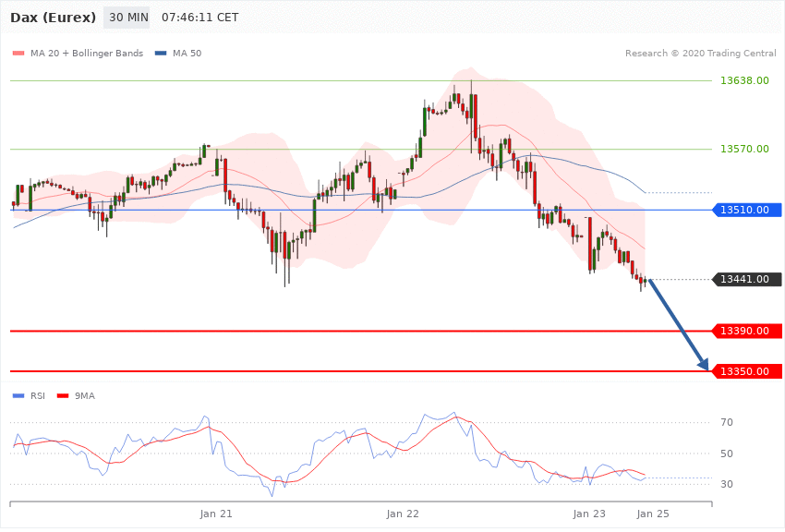
Task: Click the Dax (Eurex) chart title
Action: tap(53, 18)
